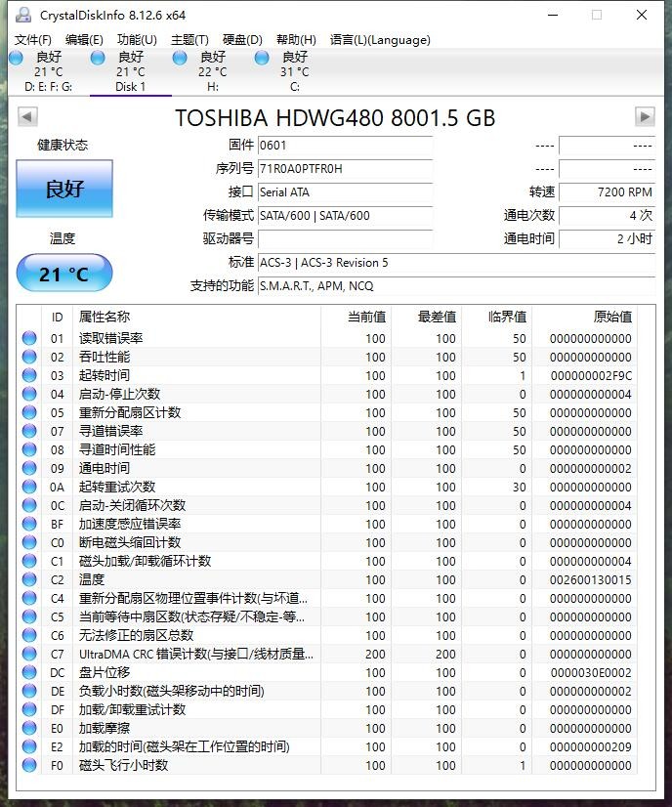Click the 固件 firmware field 0601

(x=345, y=146)
